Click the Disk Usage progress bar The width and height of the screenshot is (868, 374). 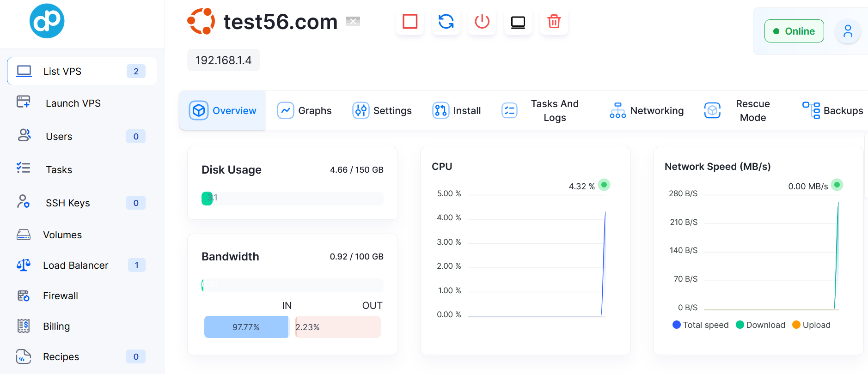coord(292,199)
